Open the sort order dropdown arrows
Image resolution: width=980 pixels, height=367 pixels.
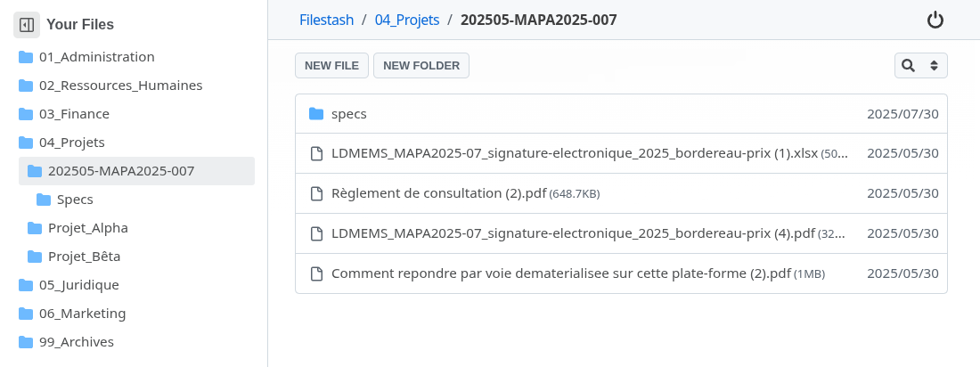point(934,65)
